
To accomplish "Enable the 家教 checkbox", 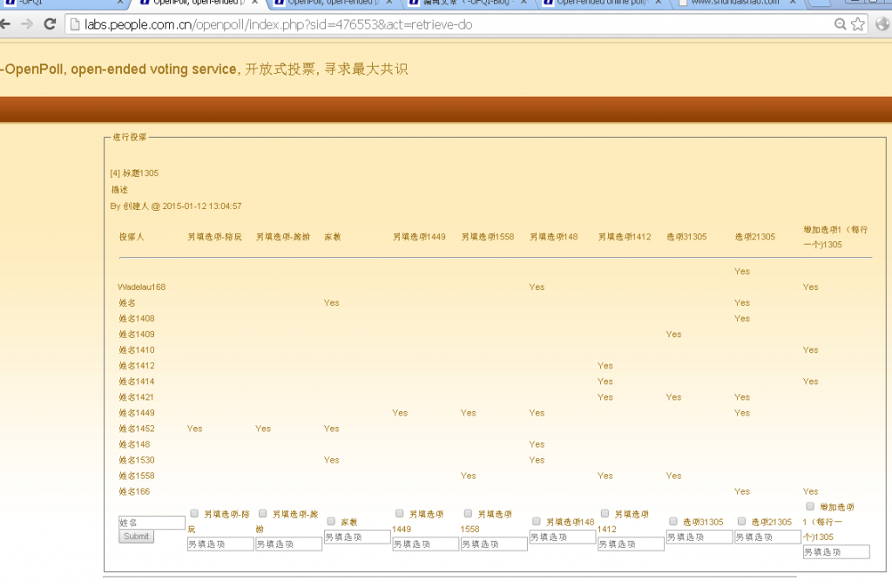I will pos(331,520).
